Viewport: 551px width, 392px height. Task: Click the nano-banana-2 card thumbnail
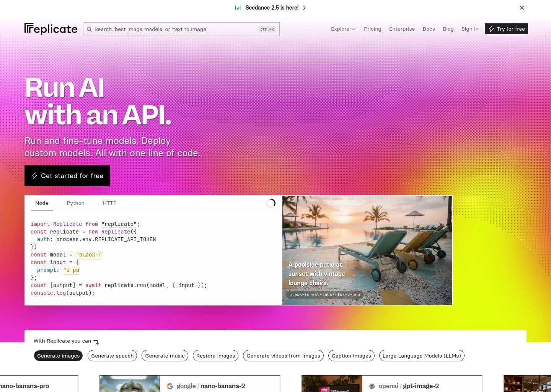coord(130,384)
